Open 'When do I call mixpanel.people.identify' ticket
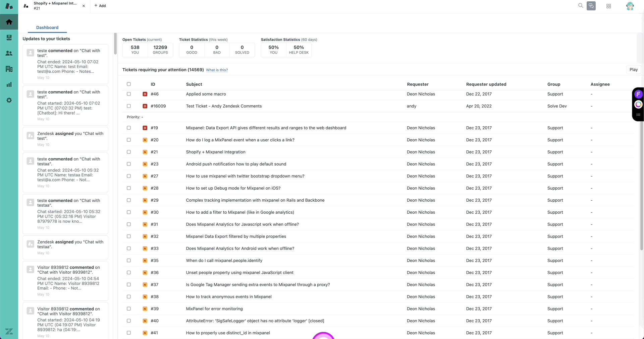Screen dimensions: 644x339 [x=224, y=261]
